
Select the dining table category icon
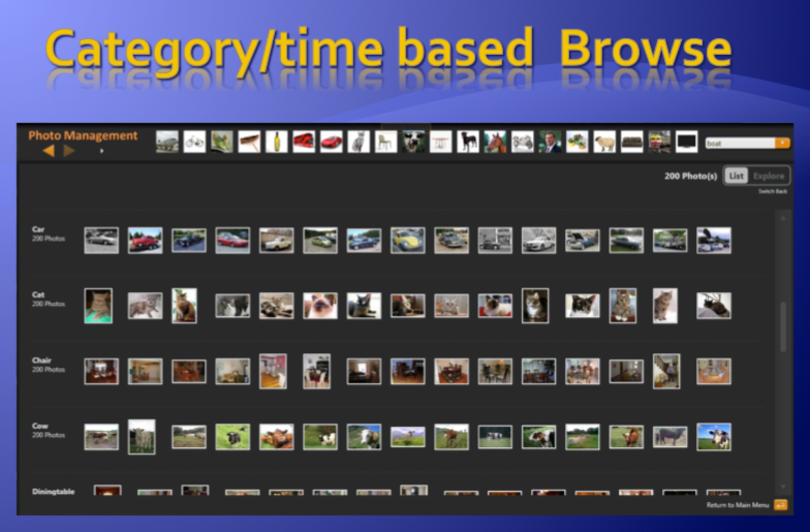click(x=441, y=142)
